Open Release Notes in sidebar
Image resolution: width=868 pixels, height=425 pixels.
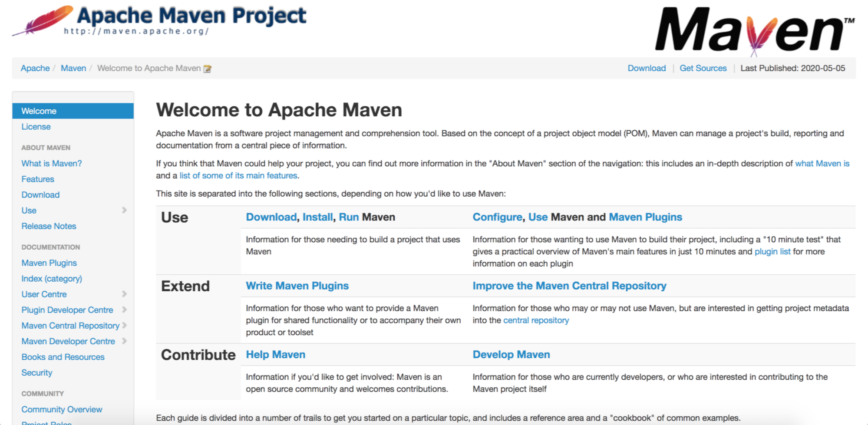[x=49, y=226]
